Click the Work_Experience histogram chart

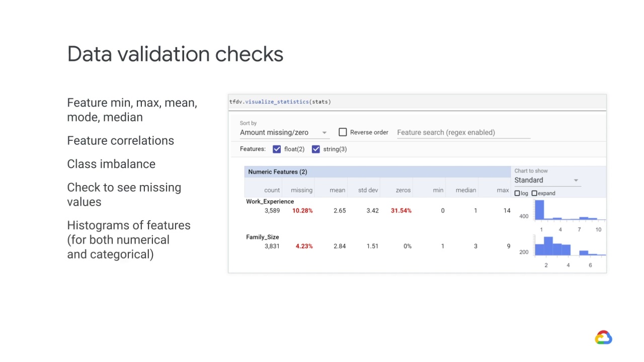pos(569,211)
